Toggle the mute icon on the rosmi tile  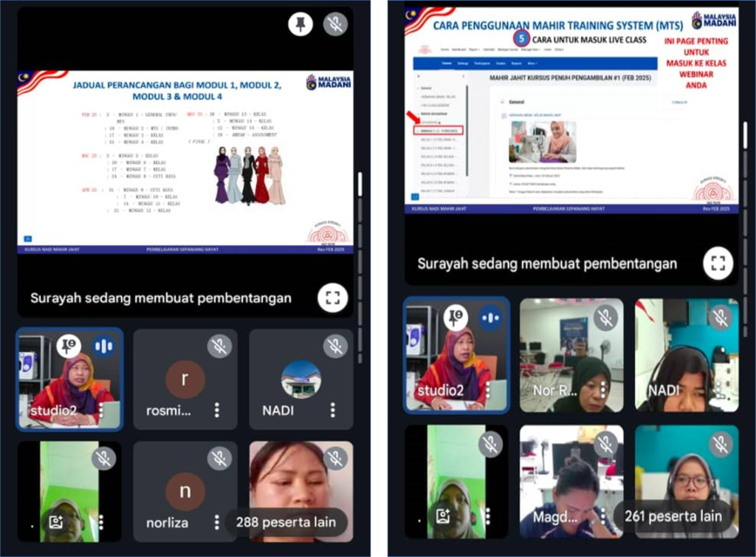point(219,346)
